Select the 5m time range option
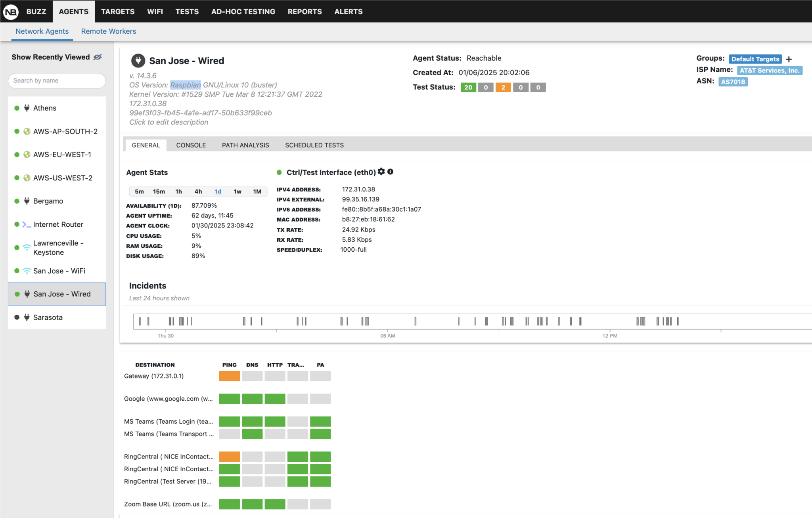Screen dimensions: 812x518 139,191
